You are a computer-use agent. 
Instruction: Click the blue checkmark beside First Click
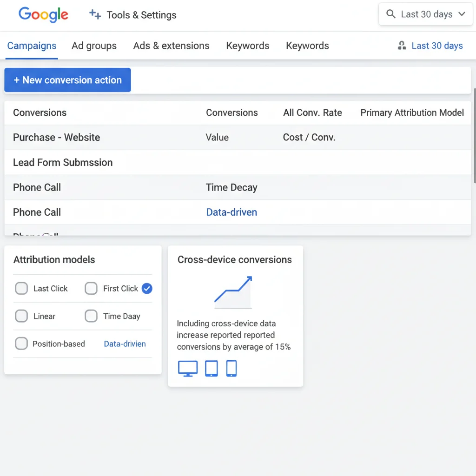click(x=147, y=288)
